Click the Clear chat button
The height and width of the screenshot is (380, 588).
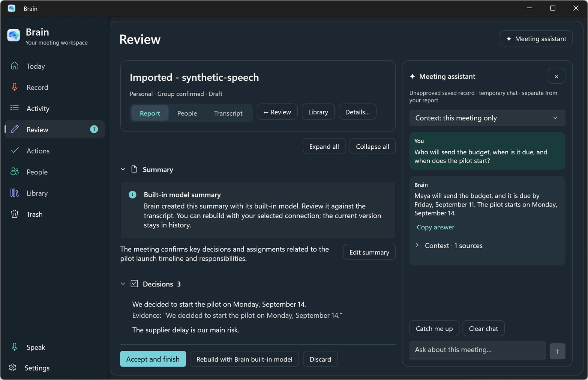pos(483,329)
